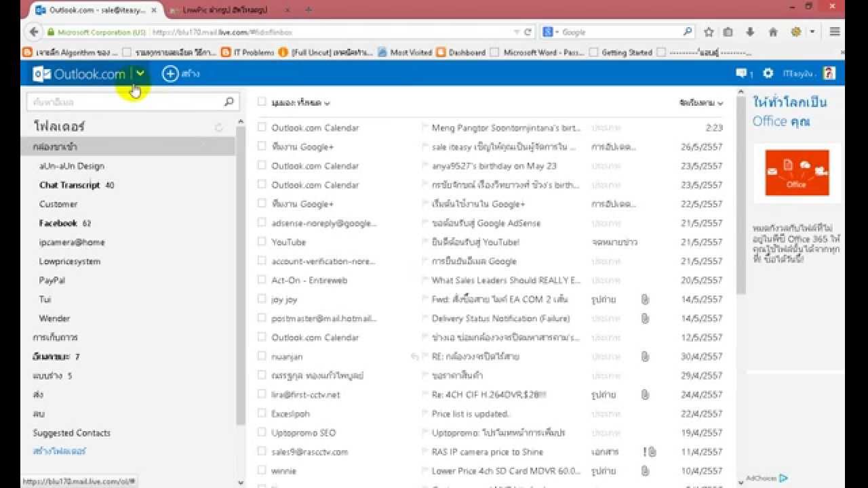Check the Meng Pangtor birthday email checkbox

tap(262, 127)
